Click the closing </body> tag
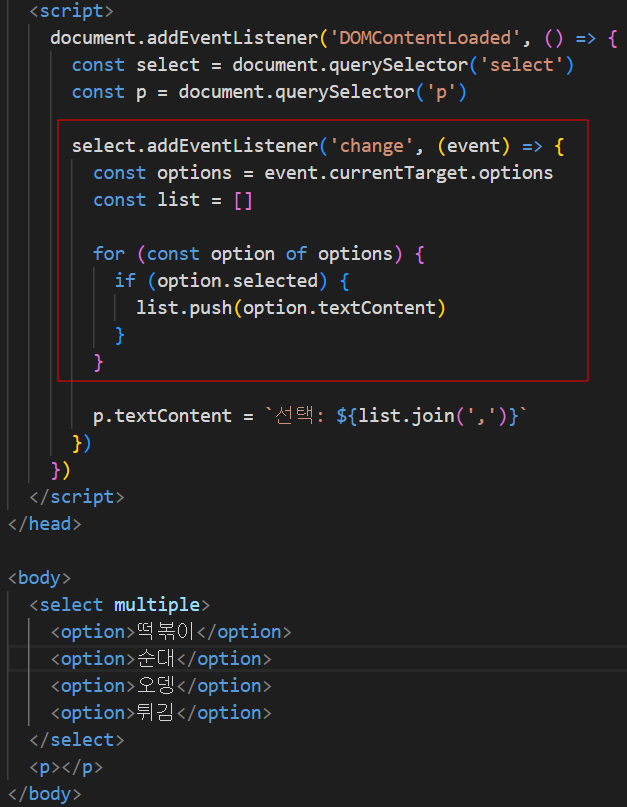The width and height of the screenshot is (627, 807). point(45,794)
